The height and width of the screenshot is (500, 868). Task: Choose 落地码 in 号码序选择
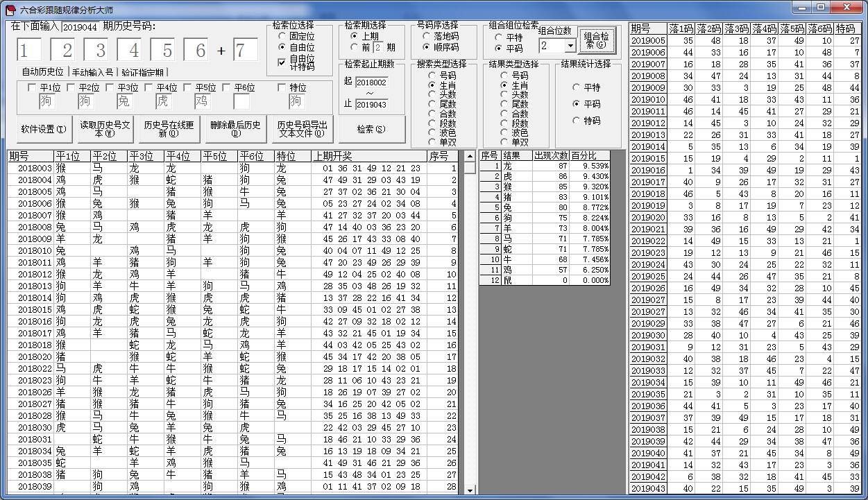[427, 36]
